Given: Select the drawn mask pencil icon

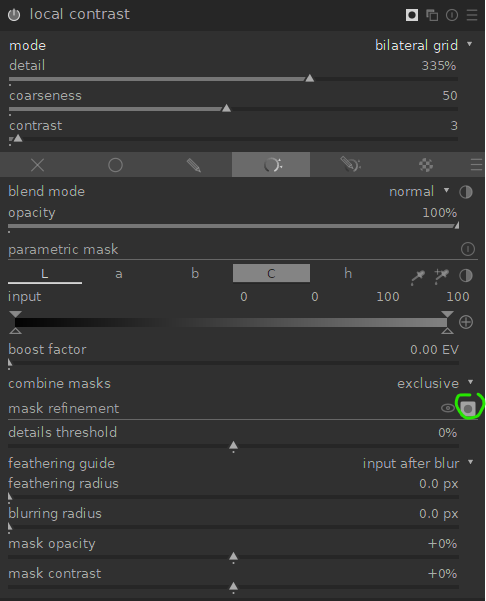Looking at the screenshot, I should (194, 165).
